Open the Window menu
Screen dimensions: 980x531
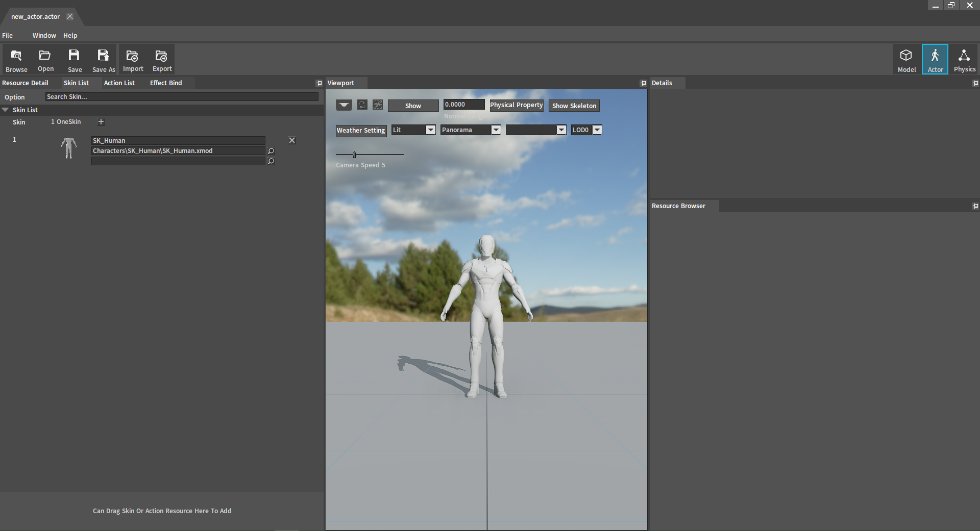pyautogui.click(x=44, y=36)
